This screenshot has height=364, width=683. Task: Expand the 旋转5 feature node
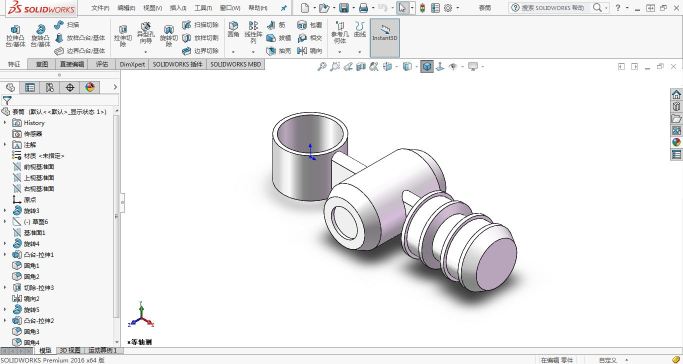tap(5, 310)
